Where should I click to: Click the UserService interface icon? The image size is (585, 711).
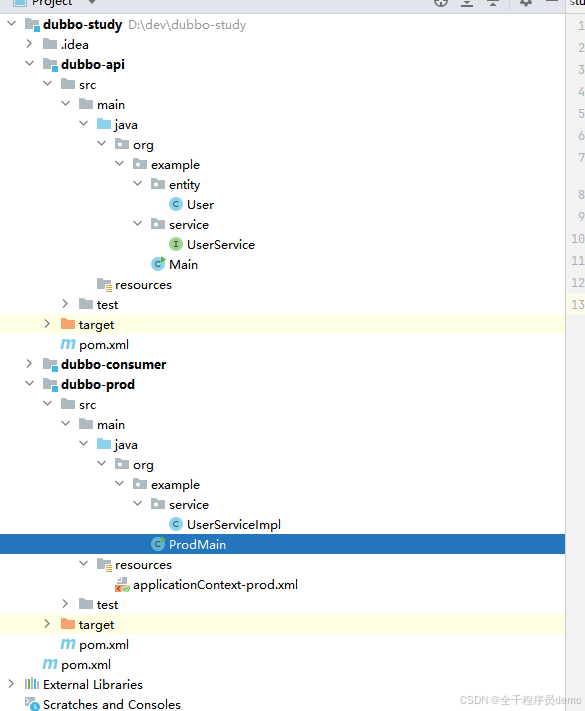(x=176, y=244)
